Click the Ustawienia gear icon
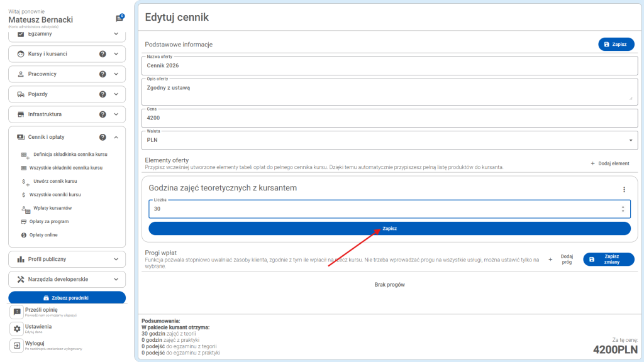This screenshot has width=644, height=362. point(17,329)
